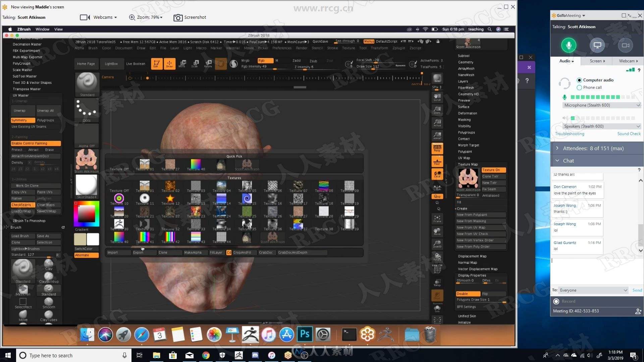Select the SelectRect tool
The height and width of the screenshot is (362, 644).
click(x=22, y=302)
